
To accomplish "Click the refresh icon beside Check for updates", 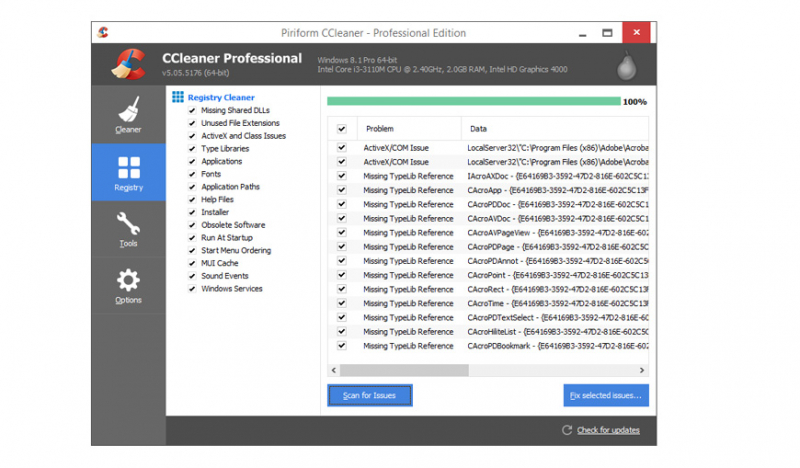I will coord(567,430).
